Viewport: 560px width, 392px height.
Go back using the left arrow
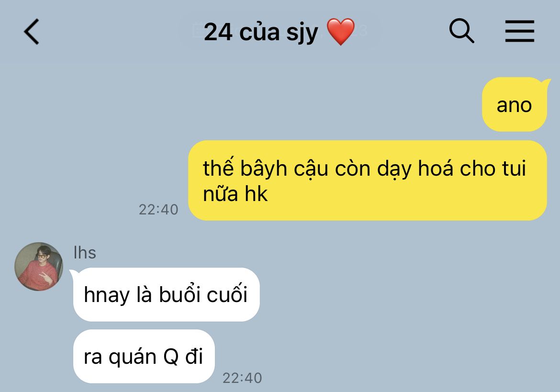click(x=32, y=32)
